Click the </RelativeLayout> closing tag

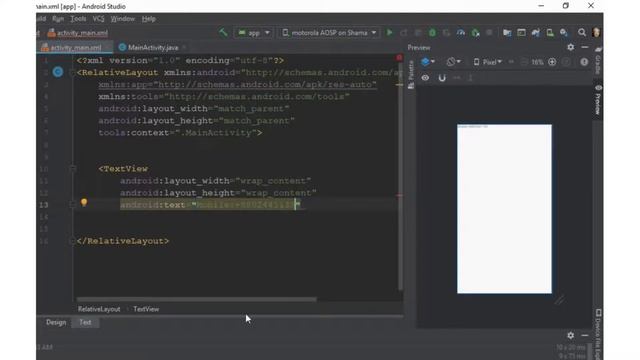[x=123, y=241]
